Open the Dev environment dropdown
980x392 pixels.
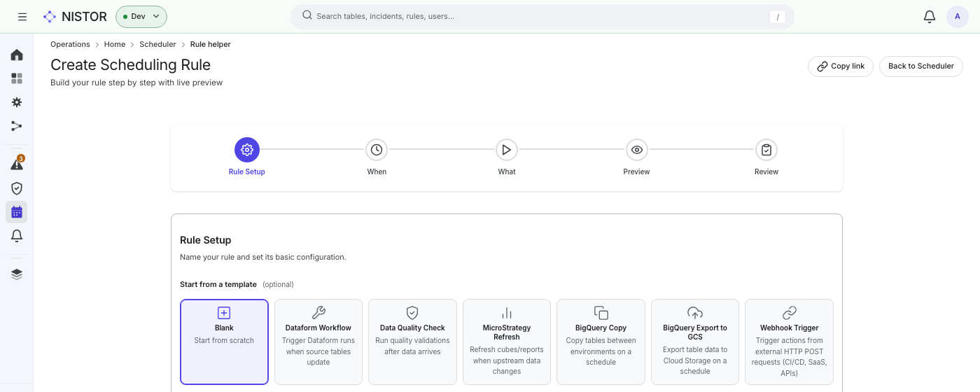pos(141,16)
